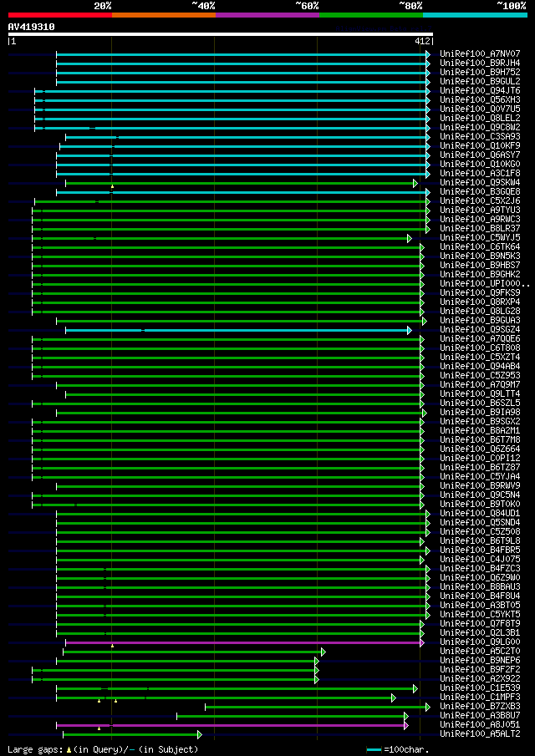The image size is (535, 756).
Task: Open hit UniRef100_Q94JT6
Action: point(480,90)
